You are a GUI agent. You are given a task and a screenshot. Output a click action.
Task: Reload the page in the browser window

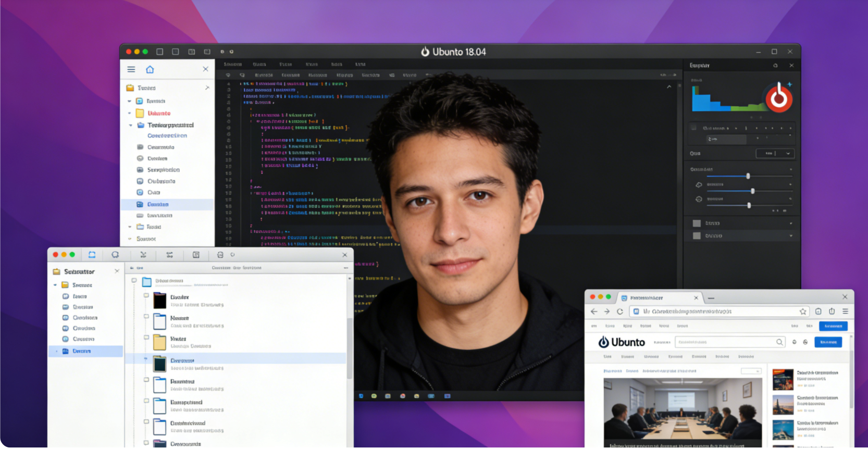(620, 311)
